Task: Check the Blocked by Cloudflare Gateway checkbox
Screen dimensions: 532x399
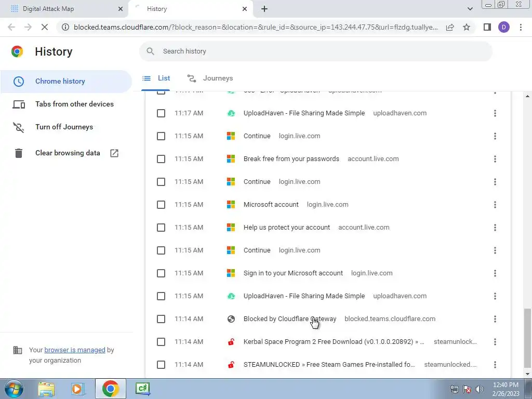Action: tap(161, 319)
